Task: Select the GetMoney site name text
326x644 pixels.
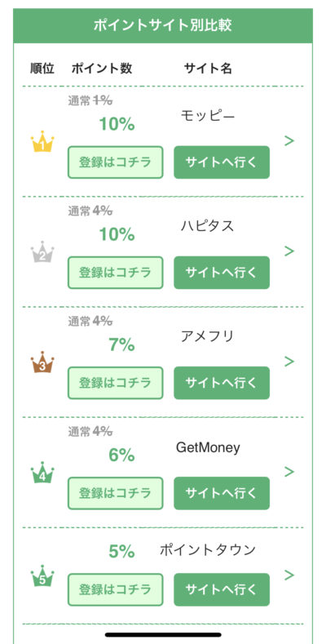Action: pos(208,447)
